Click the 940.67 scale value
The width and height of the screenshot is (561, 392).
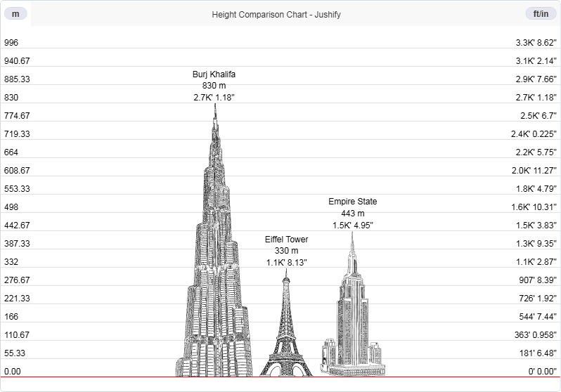pyautogui.click(x=17, y=61)
